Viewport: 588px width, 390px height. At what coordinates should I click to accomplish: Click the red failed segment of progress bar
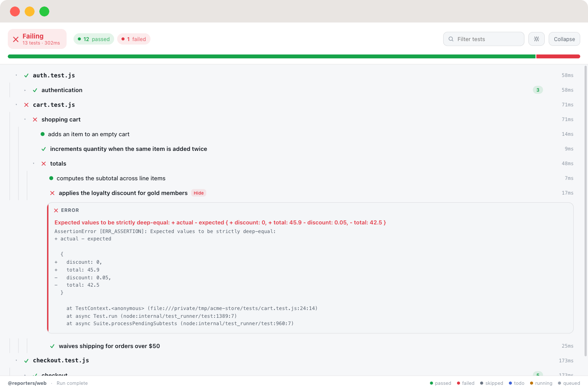(x=558, y=56)
